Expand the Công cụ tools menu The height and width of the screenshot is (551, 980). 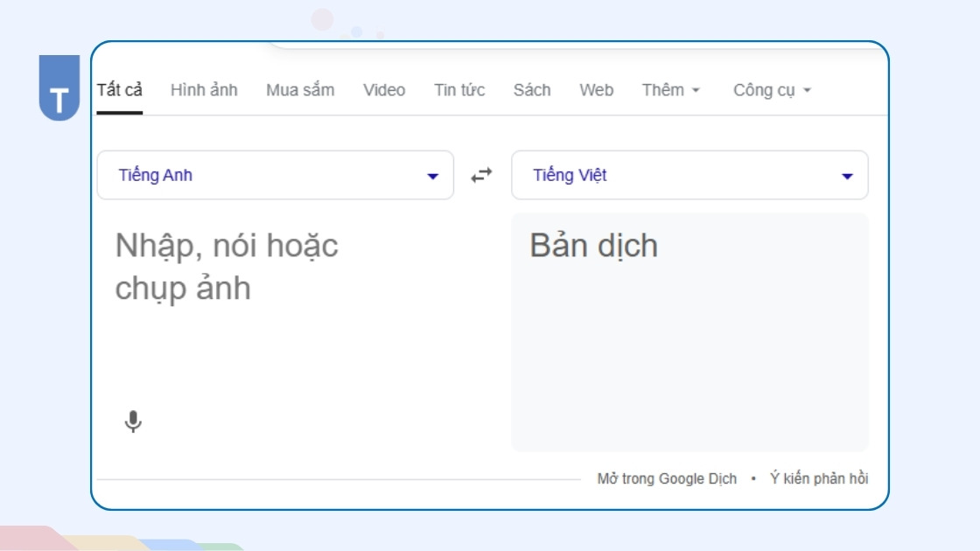772,90
